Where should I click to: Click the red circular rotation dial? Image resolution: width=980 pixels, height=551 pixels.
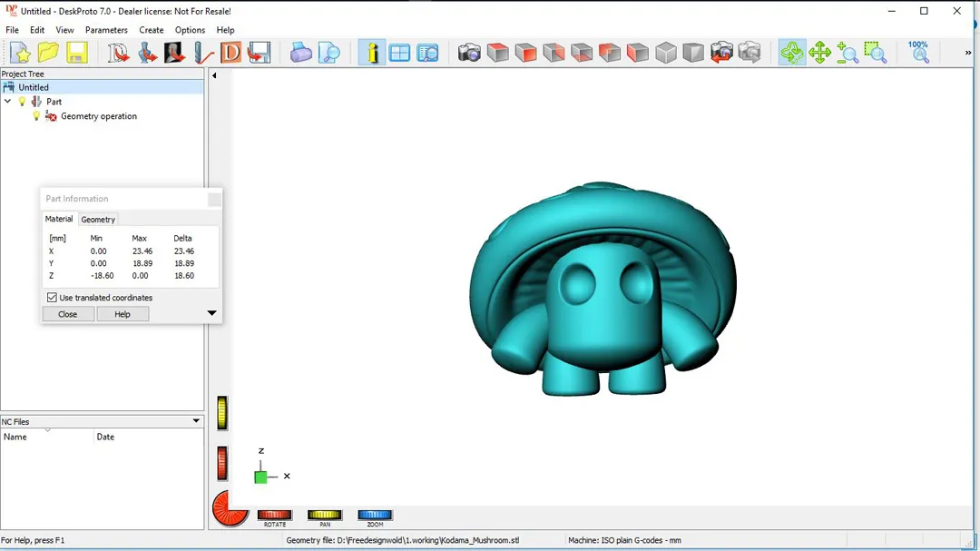[230, 508]
